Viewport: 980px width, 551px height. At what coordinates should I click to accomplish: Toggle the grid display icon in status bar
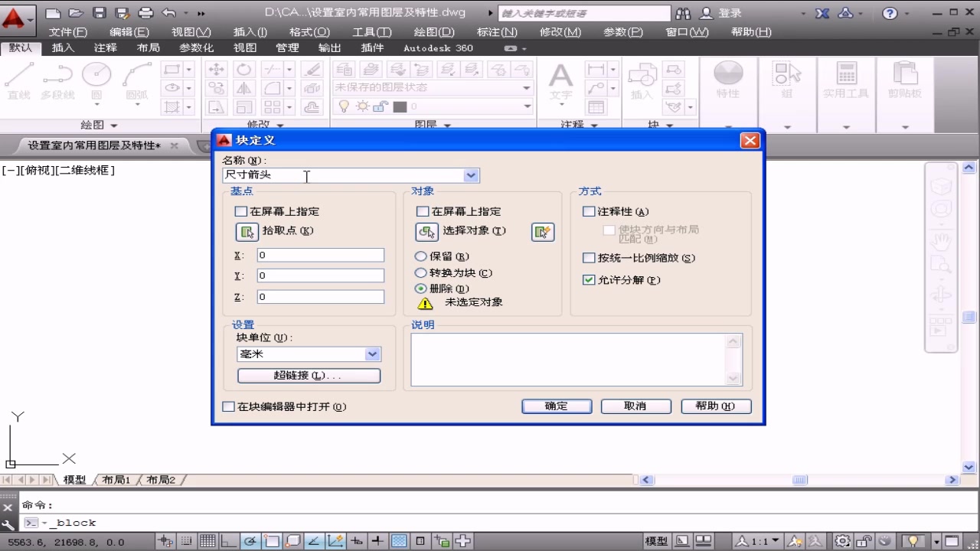[206, 541]
